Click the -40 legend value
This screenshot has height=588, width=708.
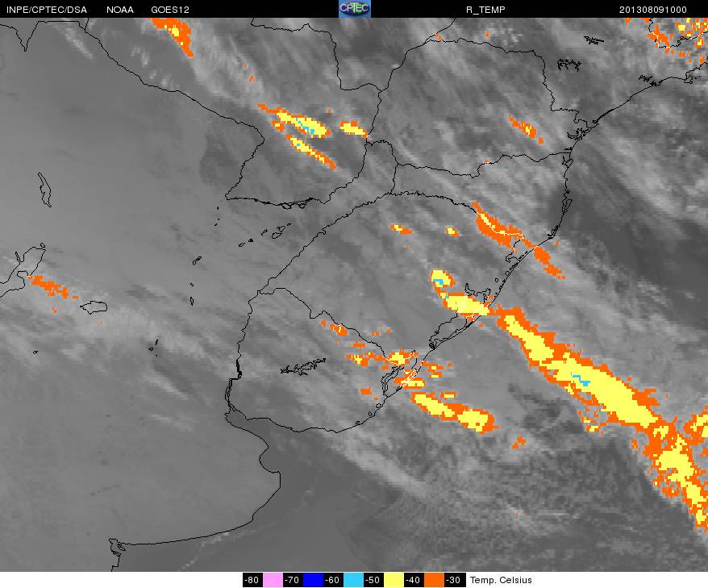point(414,580)
